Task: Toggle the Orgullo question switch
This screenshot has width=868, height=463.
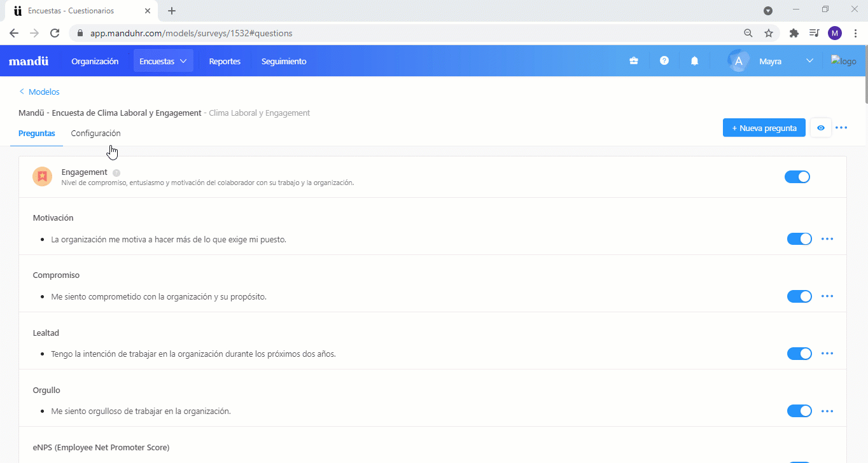Action: [x=800, y=411]
